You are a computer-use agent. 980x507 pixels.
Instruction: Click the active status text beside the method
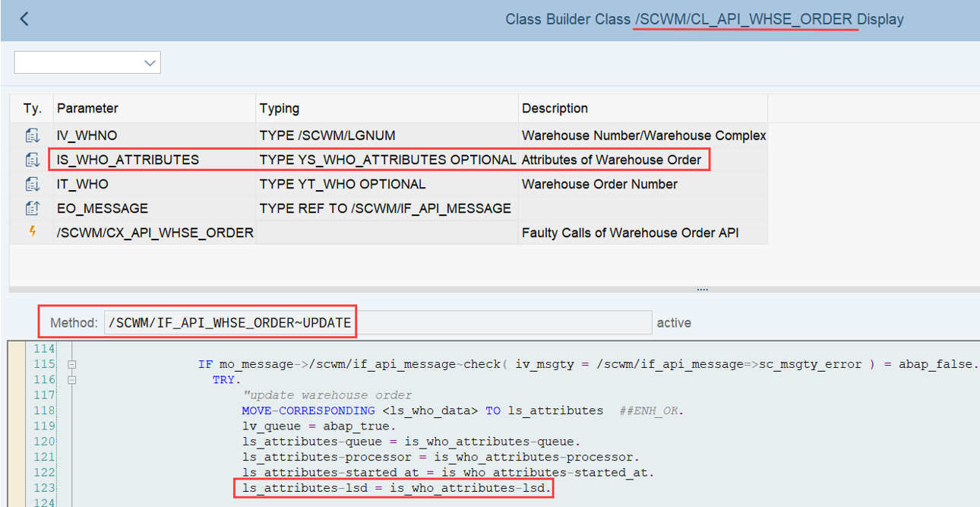(x=674, y=323)
